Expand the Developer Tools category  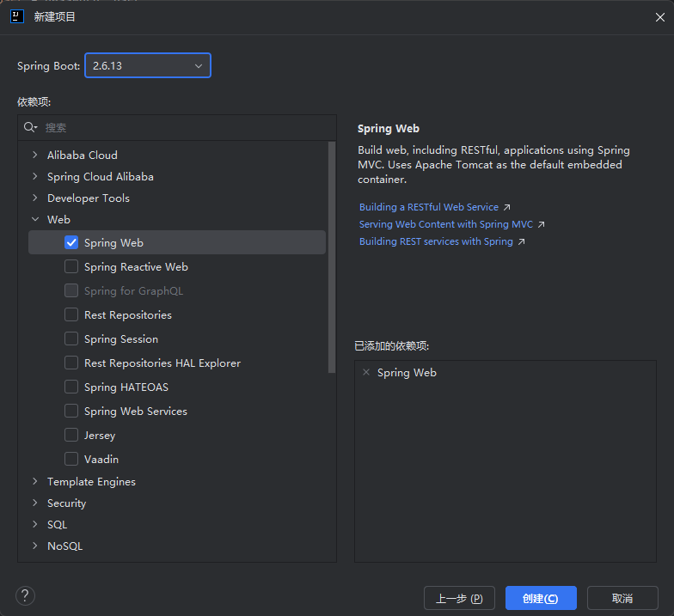(x=35, y=198)
